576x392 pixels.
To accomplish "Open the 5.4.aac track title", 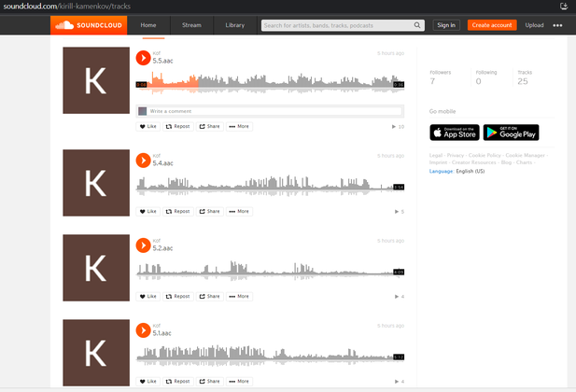I will [x=162, y=163].
